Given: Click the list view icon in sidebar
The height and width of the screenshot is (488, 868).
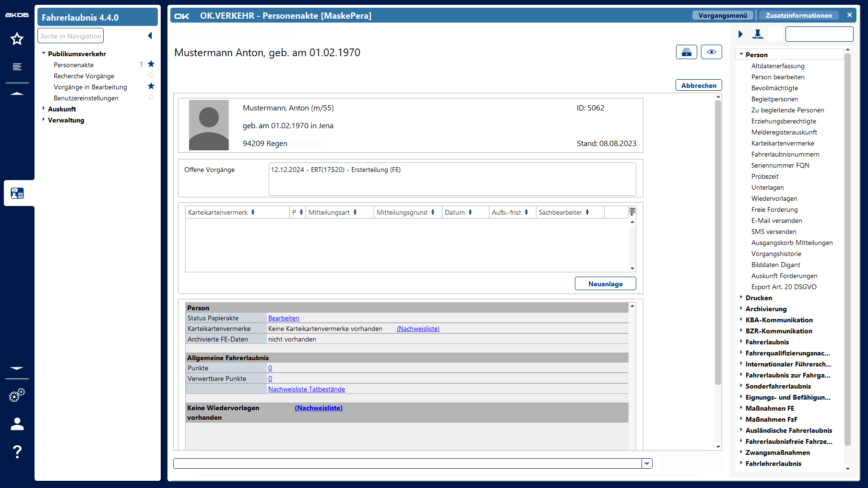Looking at the screenshot, I should click(x=17, y=67).
